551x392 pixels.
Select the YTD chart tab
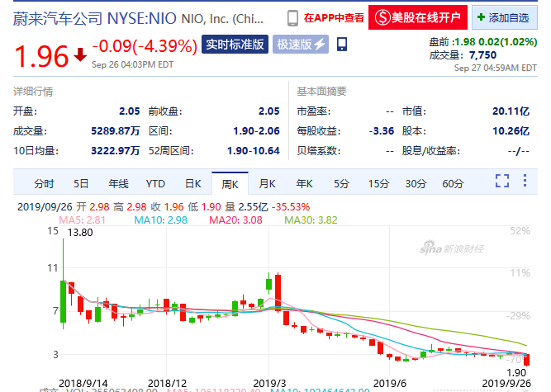(155, 183)
